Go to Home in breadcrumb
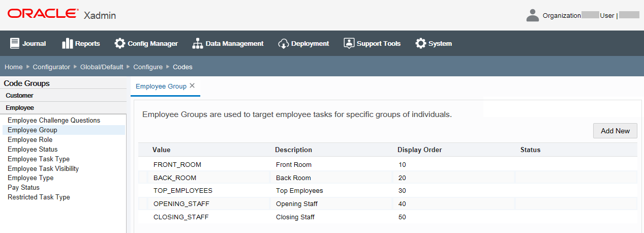 [14, 67]
